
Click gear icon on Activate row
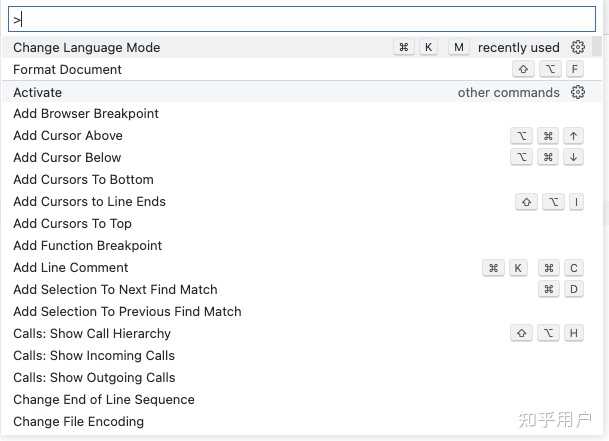pos(578,92)
